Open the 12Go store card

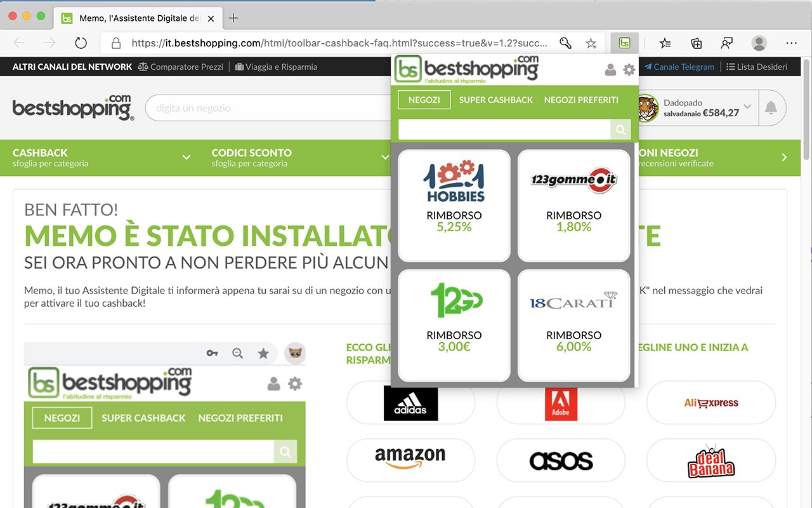pyautogui.click(x=454, y=326)
